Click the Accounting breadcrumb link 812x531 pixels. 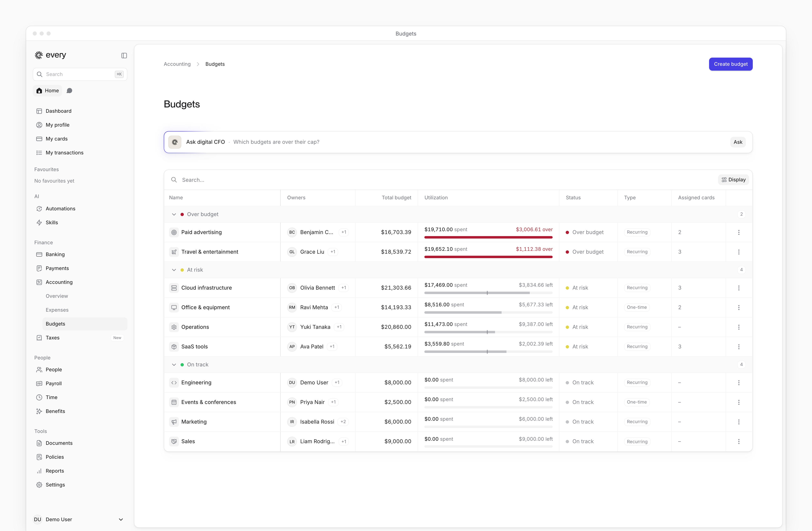point(177,64)
